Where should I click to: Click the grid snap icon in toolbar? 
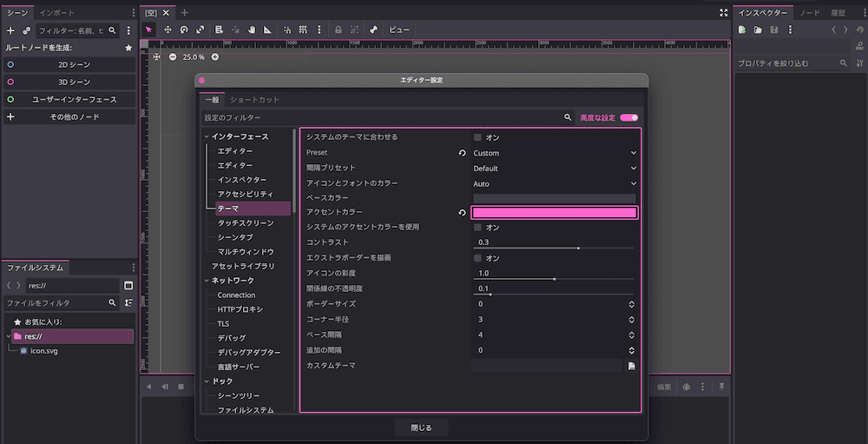[x=303, y=30]
